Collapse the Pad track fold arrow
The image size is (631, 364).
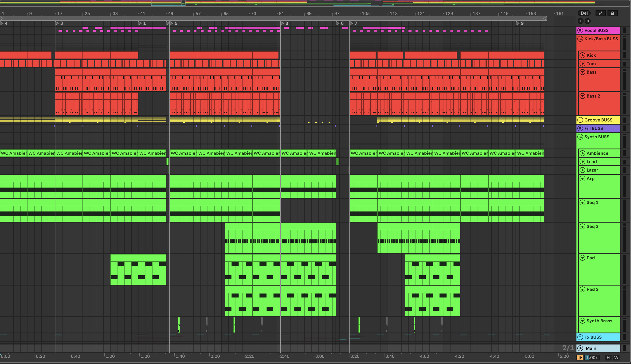click(x=582, y=258)
